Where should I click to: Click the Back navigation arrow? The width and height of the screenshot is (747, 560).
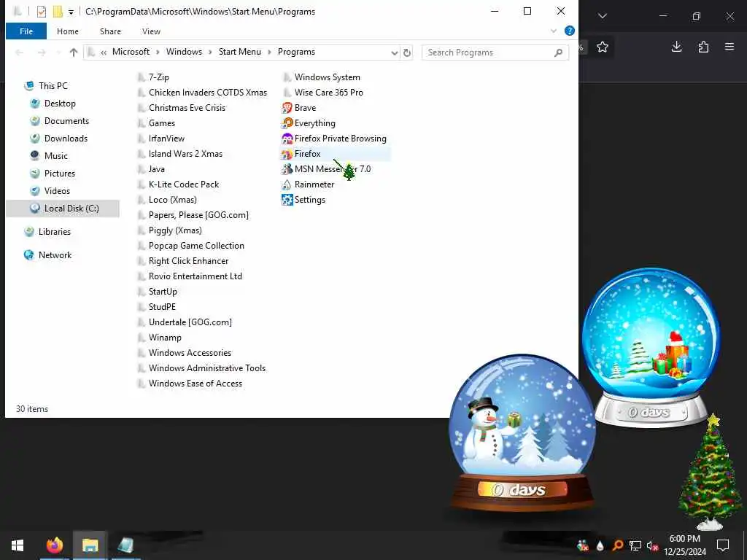pos(20,52)
